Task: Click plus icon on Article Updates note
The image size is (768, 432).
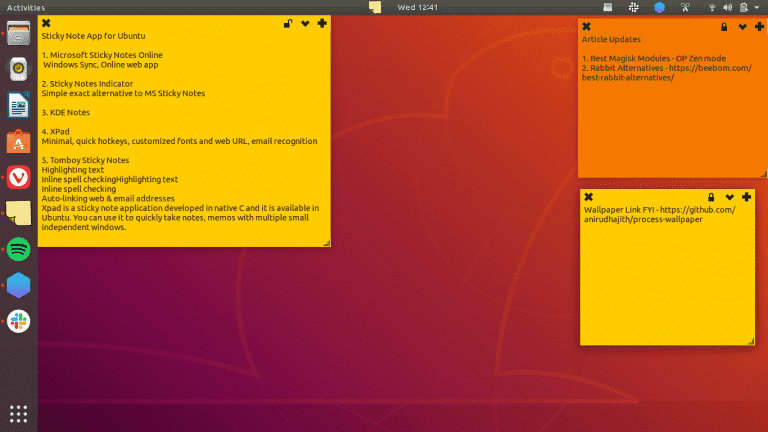Action: pyautogui.click(x=759, y=26)
